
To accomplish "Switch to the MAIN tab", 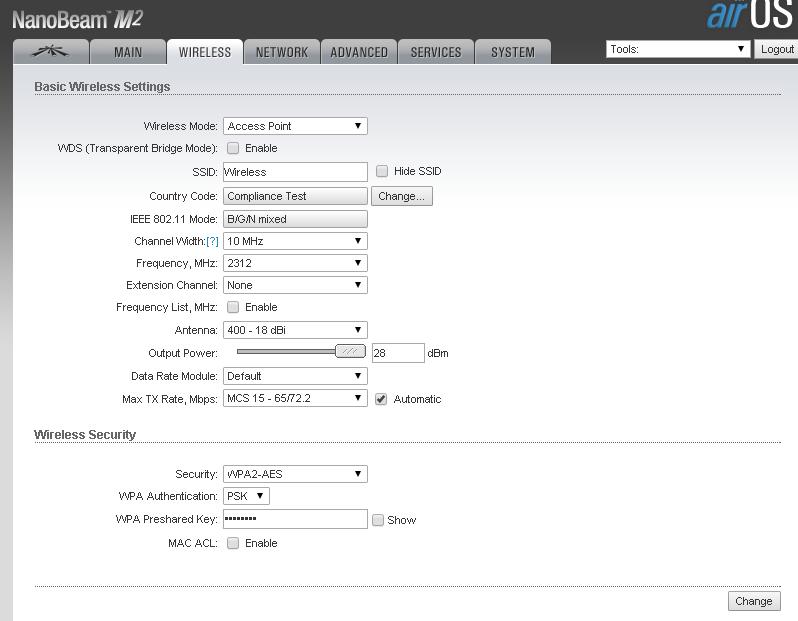I will click(x=128, y=51).
